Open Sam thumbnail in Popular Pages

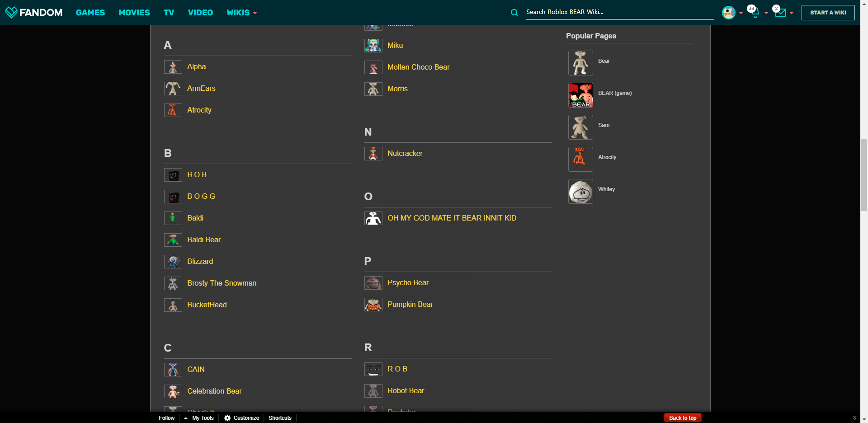pos(580,127)
